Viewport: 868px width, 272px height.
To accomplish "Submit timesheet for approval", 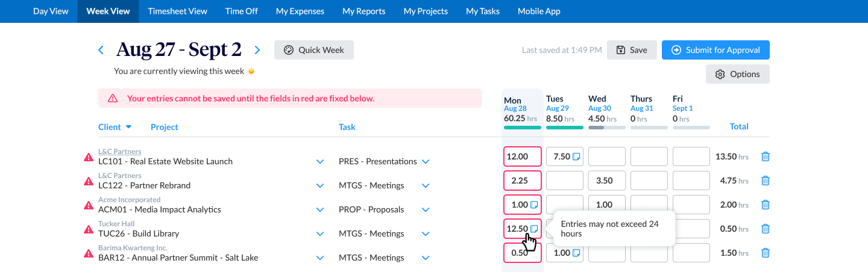I will tap(715, 50).
